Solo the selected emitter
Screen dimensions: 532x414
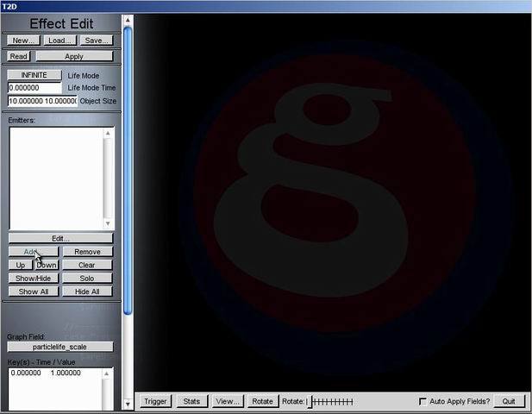click(87, 279)
